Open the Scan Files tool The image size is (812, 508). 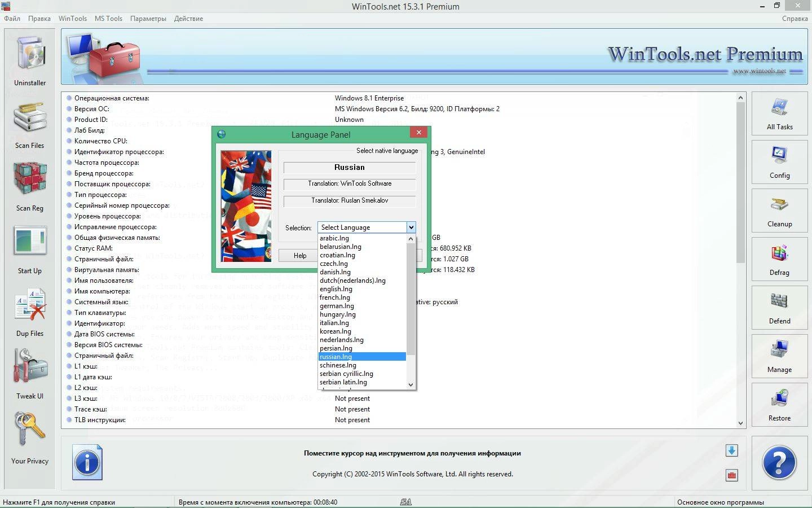click(30, 125)
